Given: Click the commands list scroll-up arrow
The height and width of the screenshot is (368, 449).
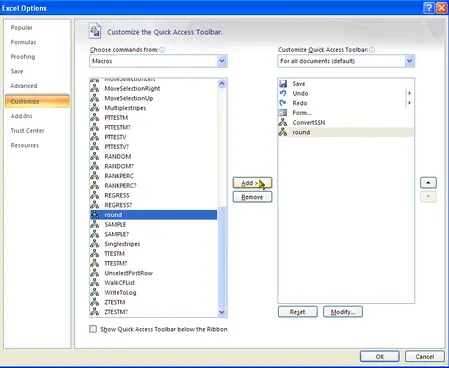Looking at the screenshot, I should pyautogui.click(x=222, y=84).
